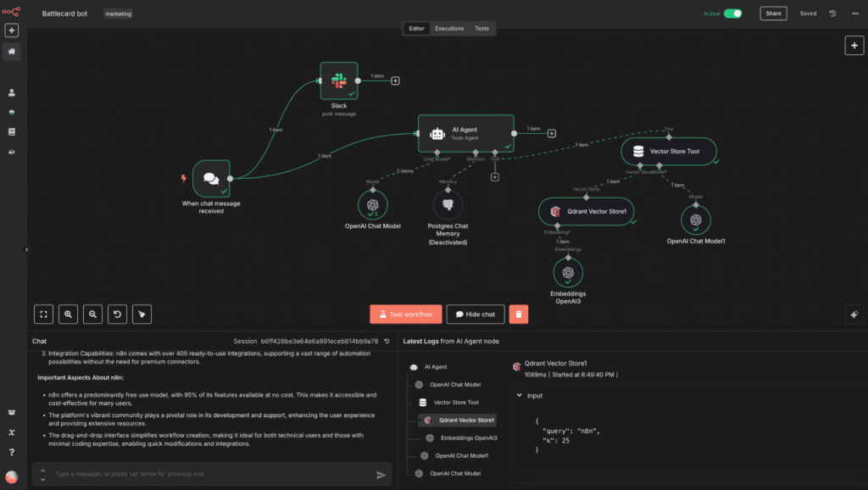Expand the left sidebar panel
The image size is (868, 490).
25,250
